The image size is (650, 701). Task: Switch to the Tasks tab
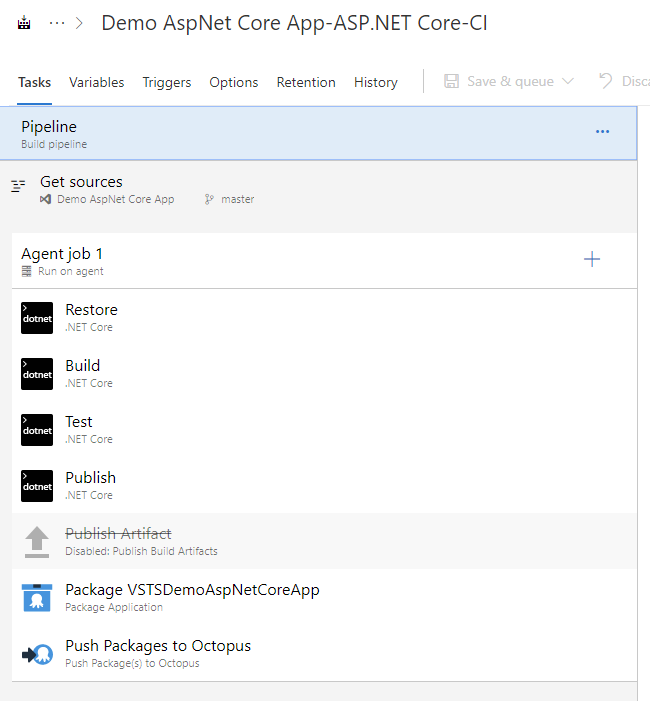[34, 82]
